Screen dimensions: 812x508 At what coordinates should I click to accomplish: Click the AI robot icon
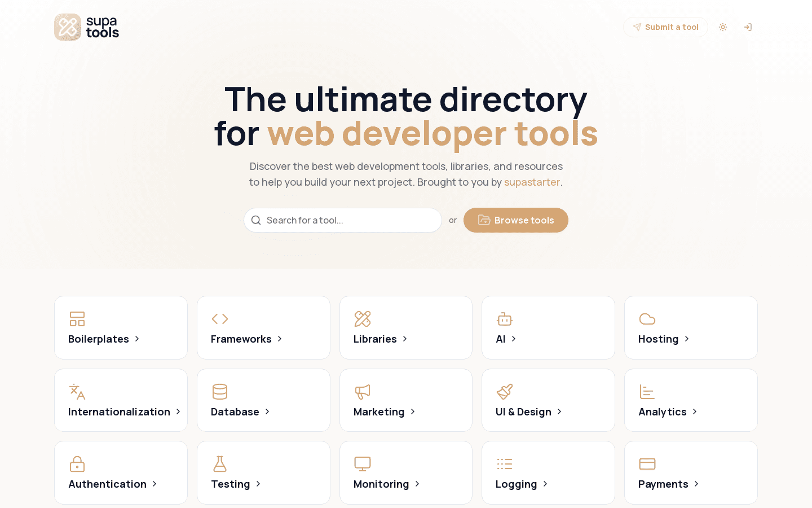click(x=505, y=319)
